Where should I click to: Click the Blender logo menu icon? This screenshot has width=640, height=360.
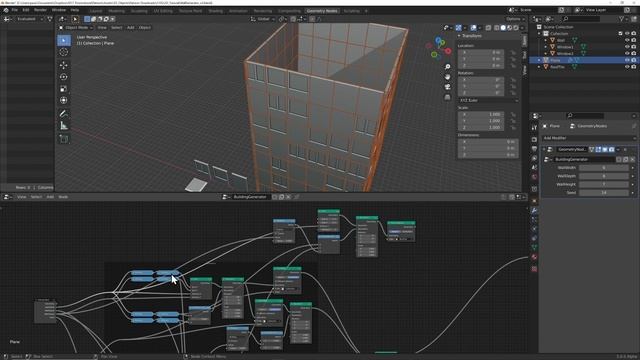click(6, 10)
